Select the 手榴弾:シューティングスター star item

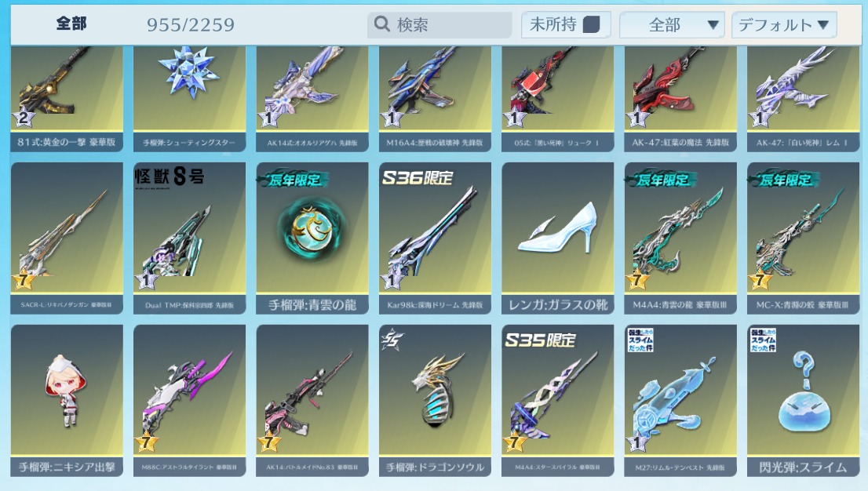[189, 99]
